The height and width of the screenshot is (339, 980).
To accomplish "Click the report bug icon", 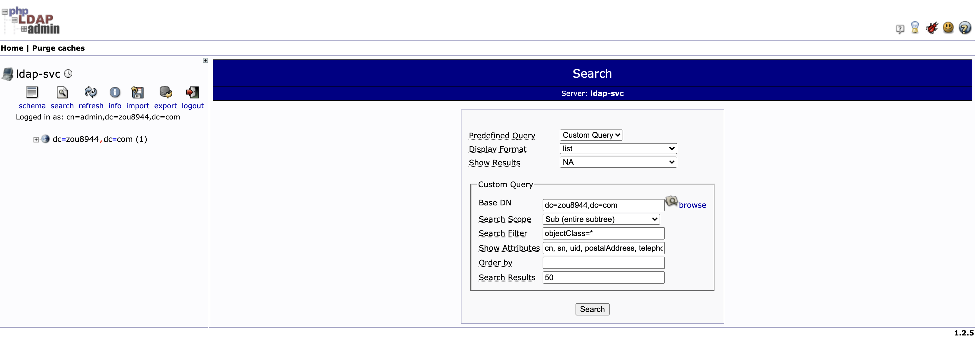I will [x=932, y=28].
